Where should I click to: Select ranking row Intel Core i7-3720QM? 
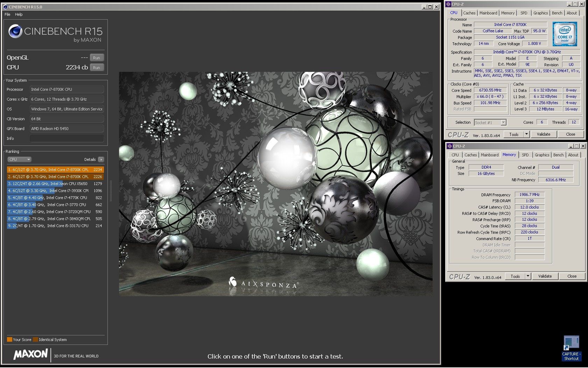tap(55, 212)
